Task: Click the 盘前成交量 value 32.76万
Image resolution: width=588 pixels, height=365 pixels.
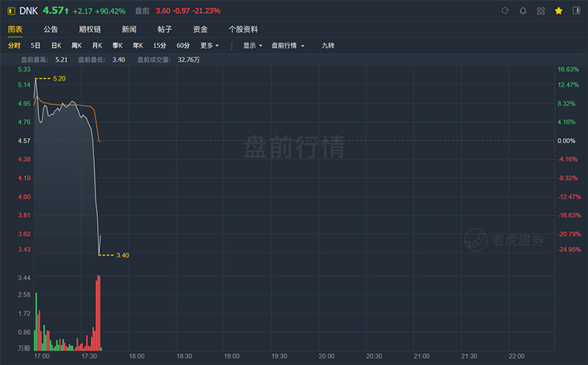Action: (x=189, y=60)
